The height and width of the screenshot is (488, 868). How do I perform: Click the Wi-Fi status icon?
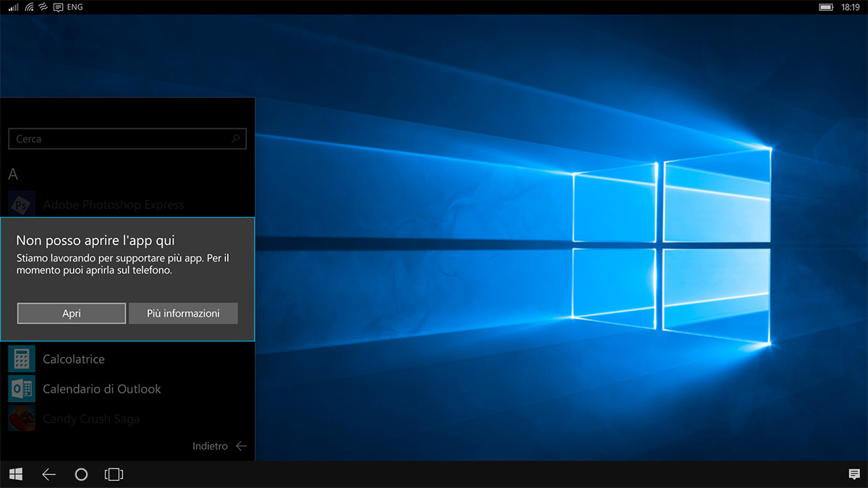tap(29, 7)
